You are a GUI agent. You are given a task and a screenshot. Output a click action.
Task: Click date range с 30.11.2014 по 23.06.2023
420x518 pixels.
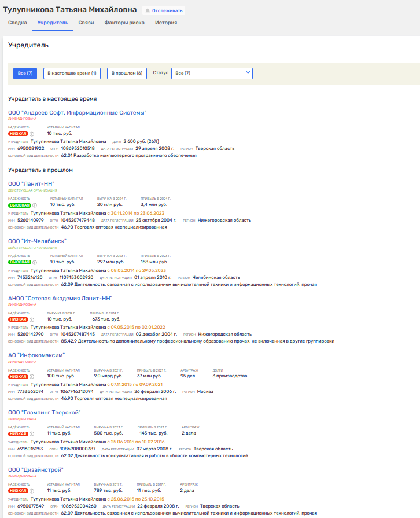coord(136,214)
